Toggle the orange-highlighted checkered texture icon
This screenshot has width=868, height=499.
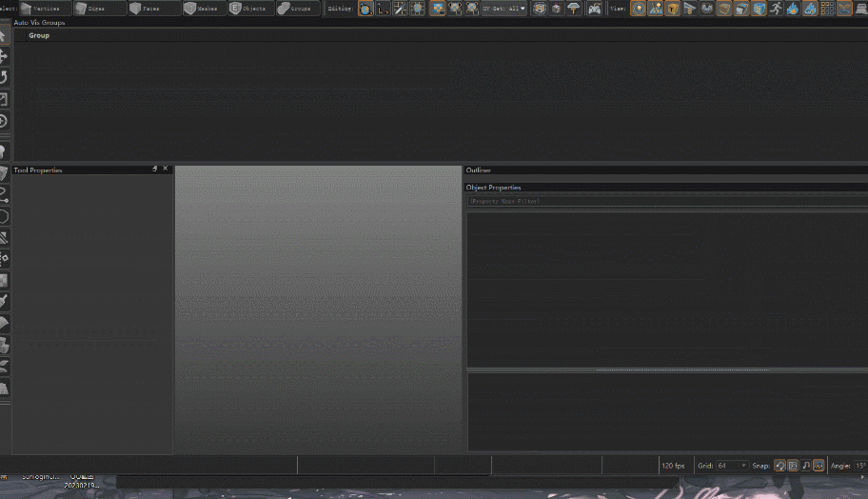click(x=437, y=9)
